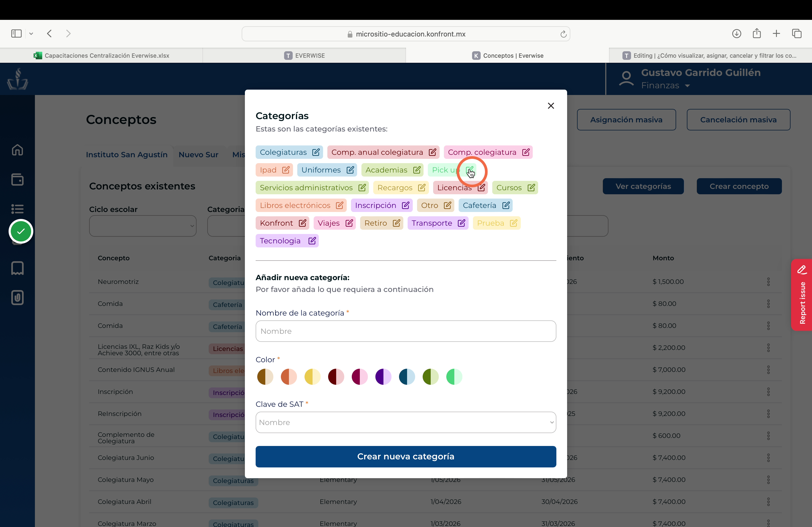Image resolution: width=812 pixels, height=527 pixels.
Task: Click edit icon on Tecnologia tag
Action: [312, 241]
